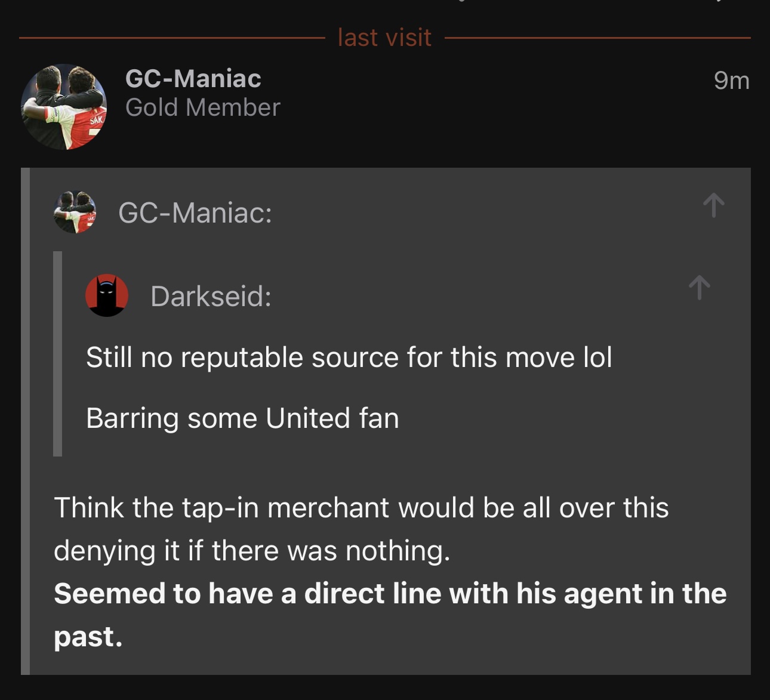The width and height of the screenshot is (770, 700).
Task: Tap the empty post header area beside Gold Member
Action: pos(495,107)
